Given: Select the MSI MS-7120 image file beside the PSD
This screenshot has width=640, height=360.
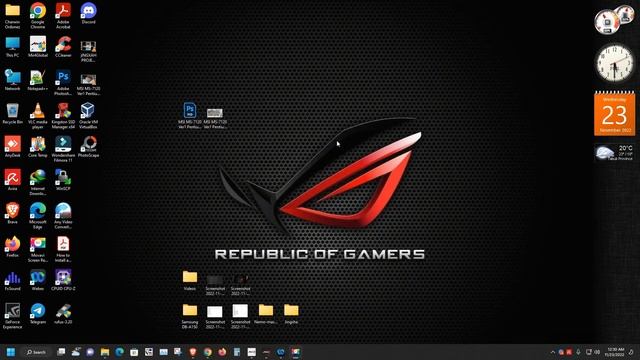Looking at the screenshot, I should [215, 118].
